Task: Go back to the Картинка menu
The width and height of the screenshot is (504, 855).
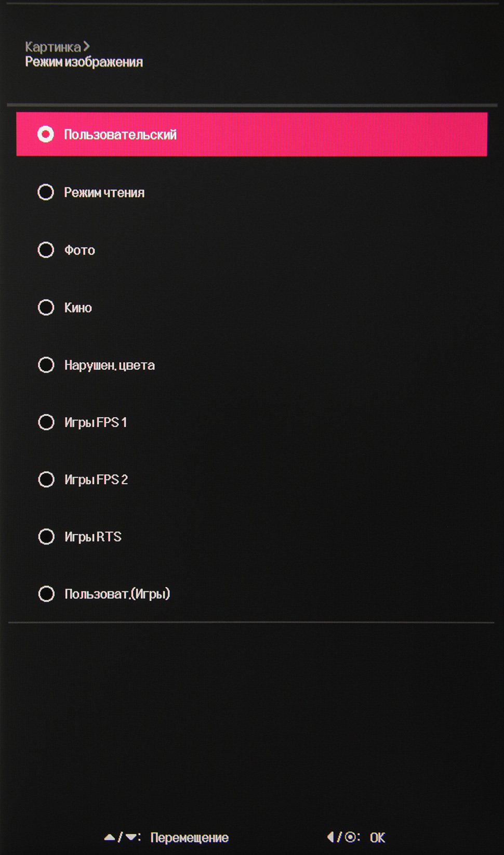Action: (x=53, y=47)
